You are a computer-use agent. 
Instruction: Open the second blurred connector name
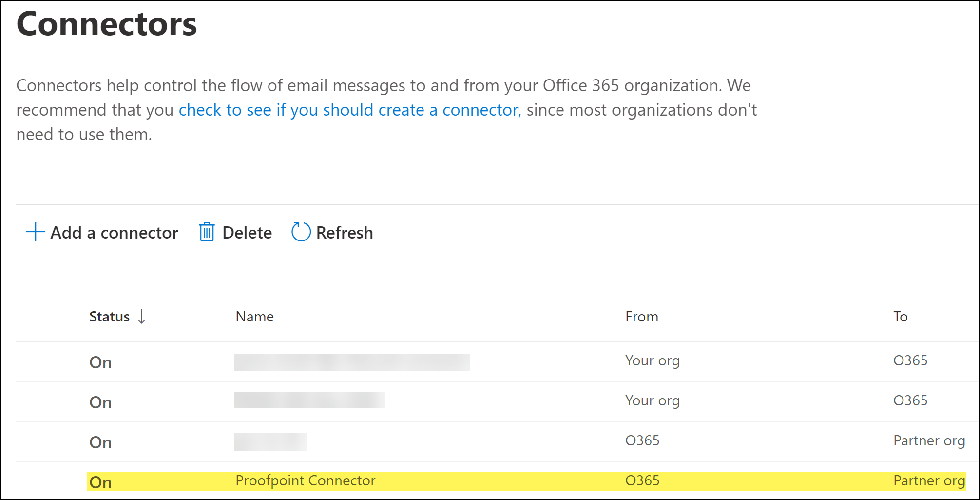(x=309, y=400)
